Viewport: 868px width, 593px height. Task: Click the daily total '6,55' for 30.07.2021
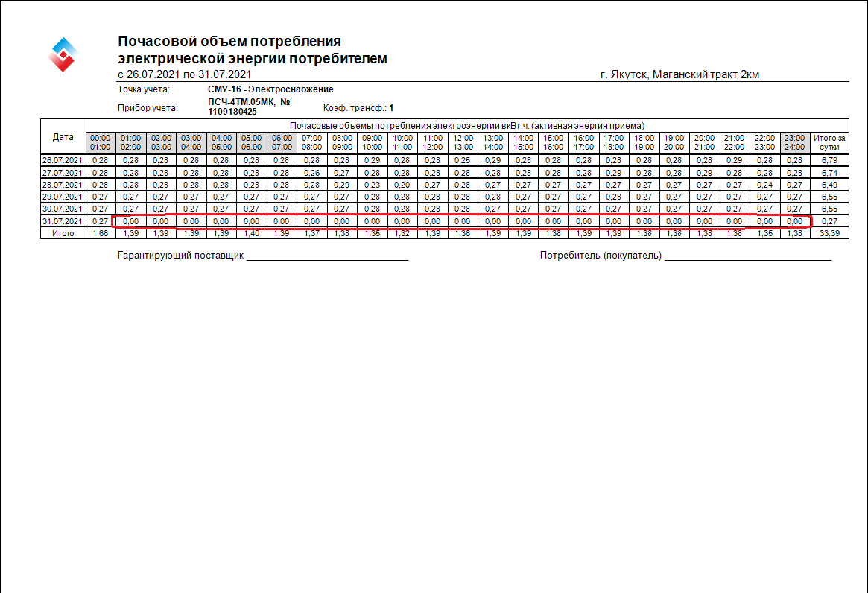[829, 209]
